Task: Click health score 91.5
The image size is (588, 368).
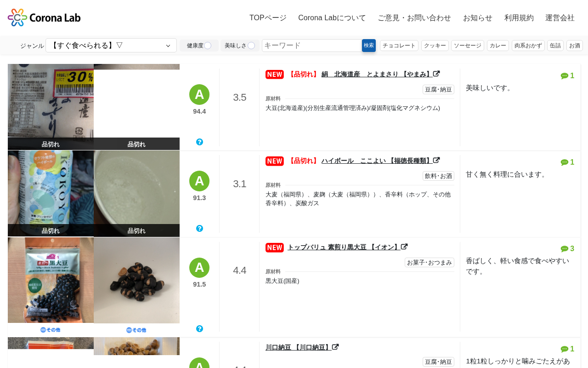Action: (x=199, y=284)
